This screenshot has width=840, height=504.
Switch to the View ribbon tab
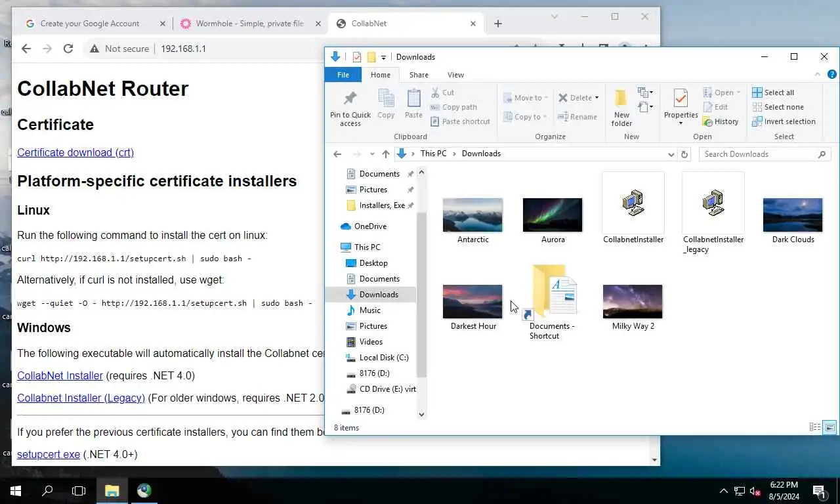point(455,75)
